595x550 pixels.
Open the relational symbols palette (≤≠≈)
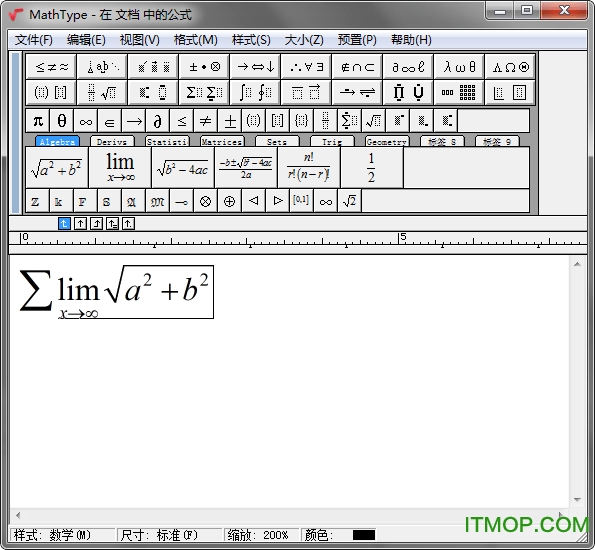(x=52, y=67)
